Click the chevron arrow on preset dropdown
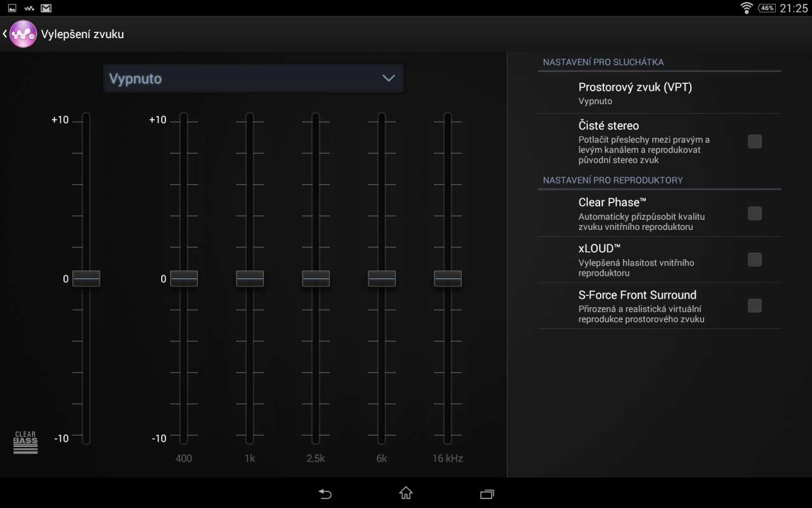This screenshot has width=812, height=508. click(388, 78)
